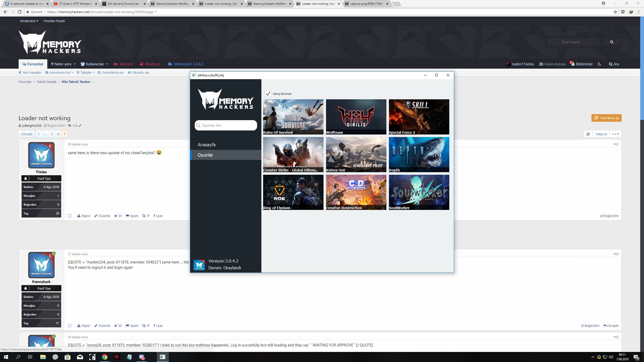Open Knives Out game tile
This screenshot has width=644, height=362.
[x=356, y=155]
